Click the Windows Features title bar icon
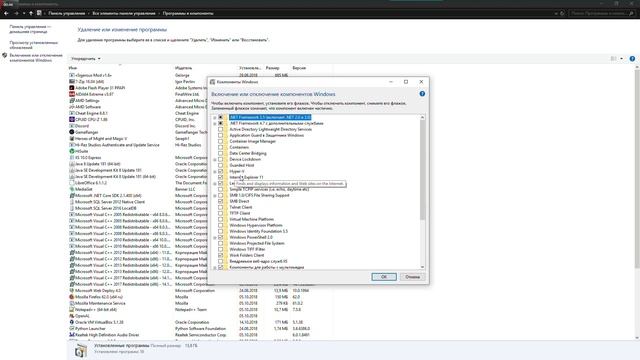This screenshot has width=640, height=360. point(212,82)
